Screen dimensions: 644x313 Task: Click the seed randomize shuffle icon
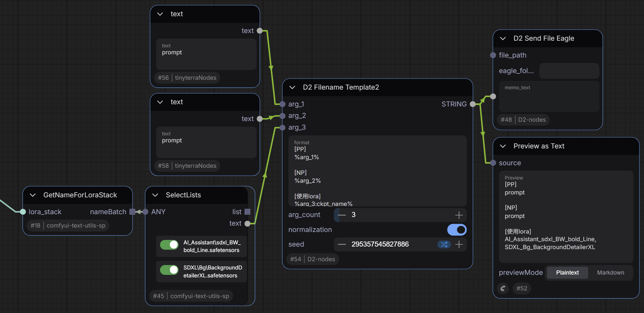[x=444, y=244]
